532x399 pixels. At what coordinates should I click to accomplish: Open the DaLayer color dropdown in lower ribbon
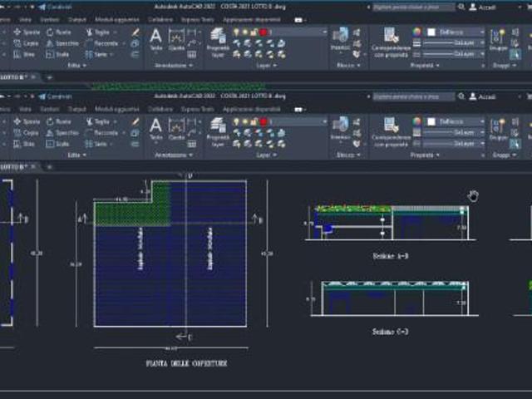[455, 121]
